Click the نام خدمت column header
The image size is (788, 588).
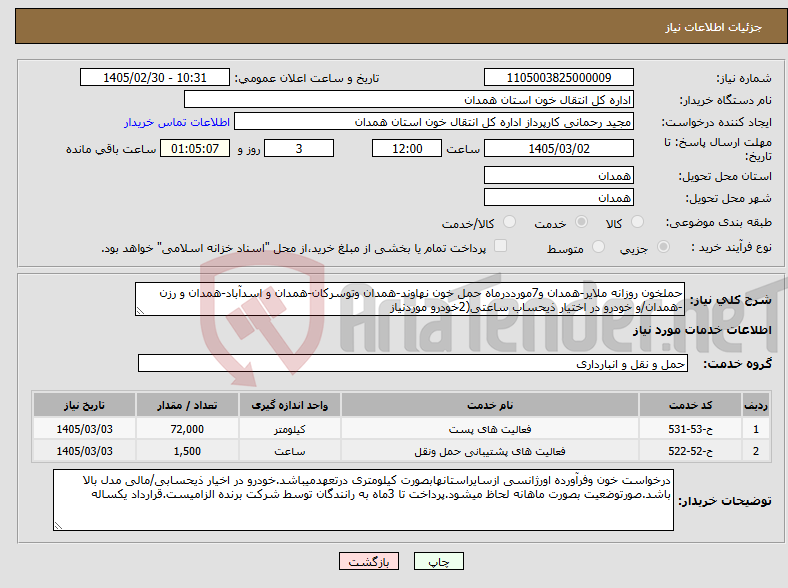pos(490,405)
